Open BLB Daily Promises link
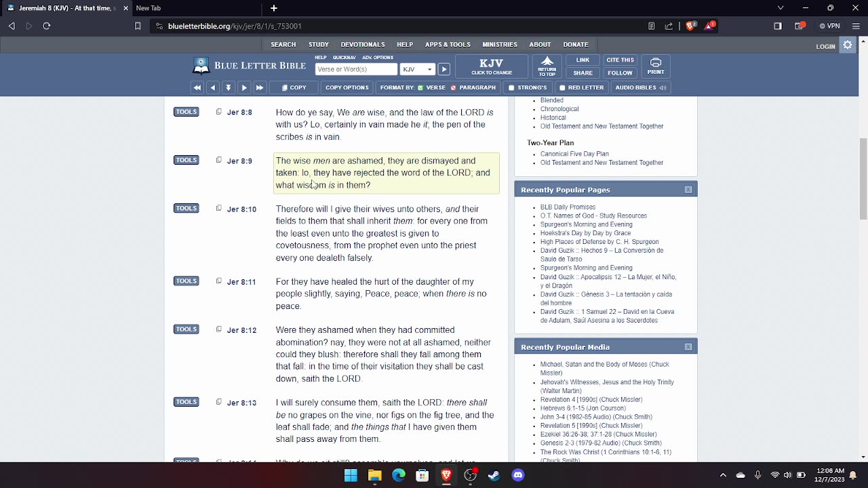868x488 pixels. [x=568, y=207]
